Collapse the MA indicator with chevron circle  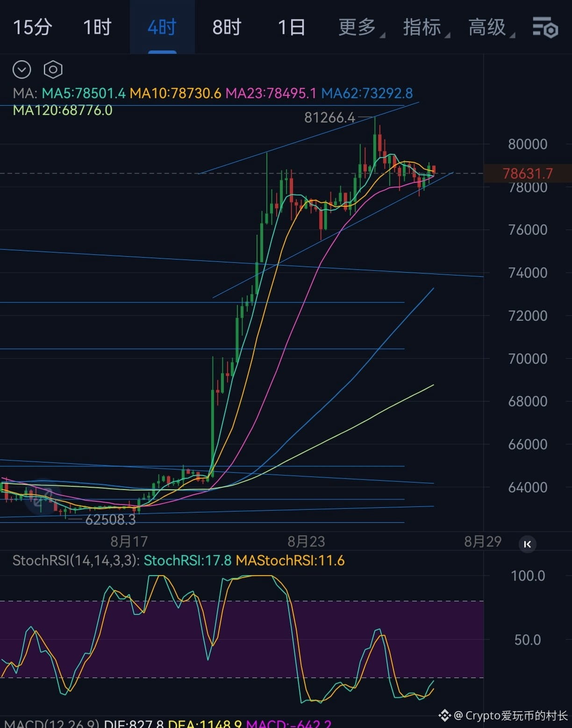click(x=21, y=70)
